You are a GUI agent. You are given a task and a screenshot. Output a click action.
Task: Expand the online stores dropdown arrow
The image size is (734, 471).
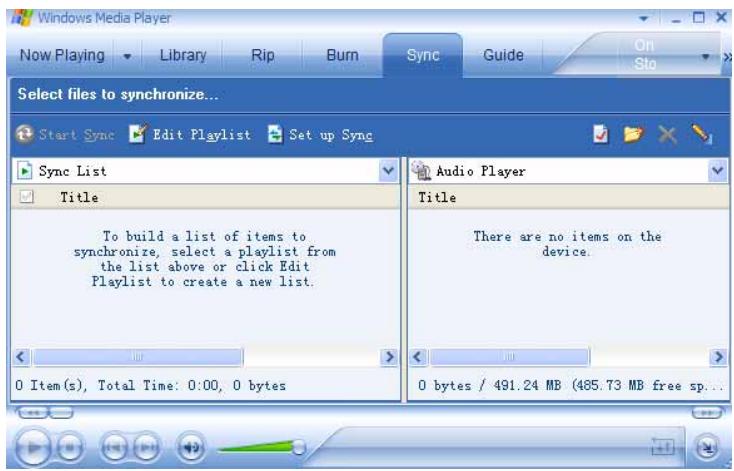click(705, 57)
